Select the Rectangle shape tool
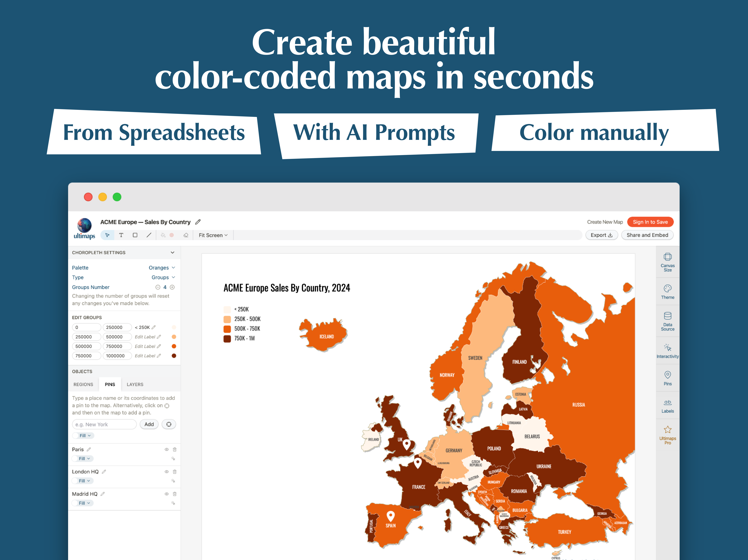748x560 pixels. tap(135, 235)
